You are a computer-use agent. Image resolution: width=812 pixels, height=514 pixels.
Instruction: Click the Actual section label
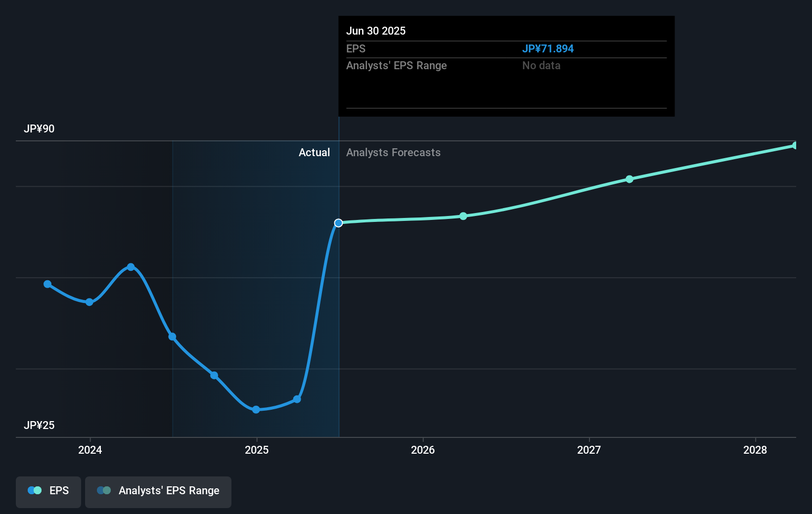pos(314,152)
